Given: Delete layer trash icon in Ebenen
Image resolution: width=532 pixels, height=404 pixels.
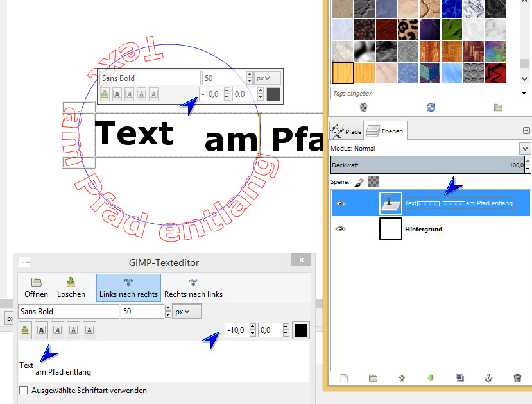Looking at the screenshot, I should point(517,378).
